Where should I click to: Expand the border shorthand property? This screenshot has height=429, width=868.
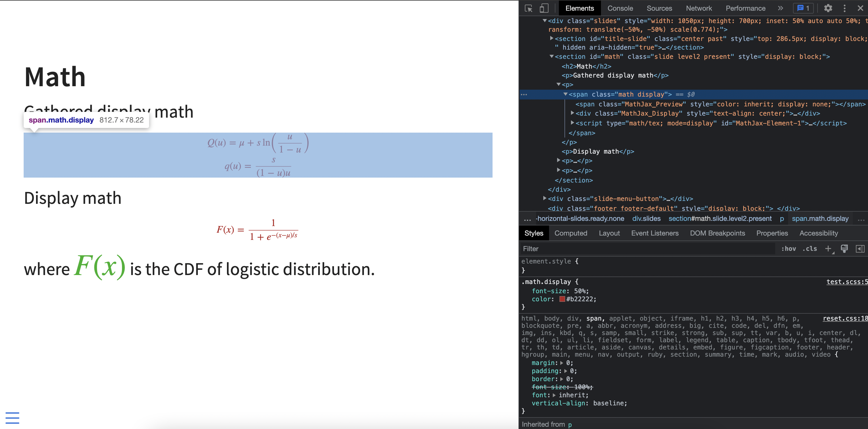[x=562, y=379]
